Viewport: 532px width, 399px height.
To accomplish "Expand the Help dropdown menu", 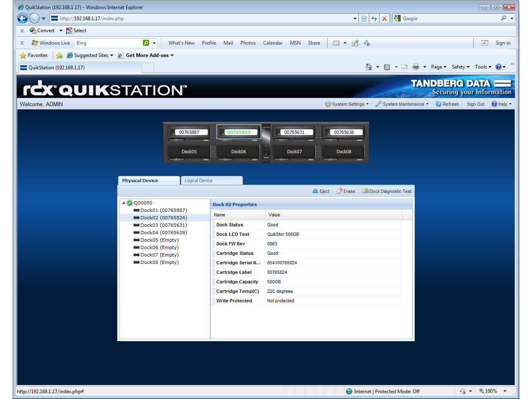I will point(501,104).
